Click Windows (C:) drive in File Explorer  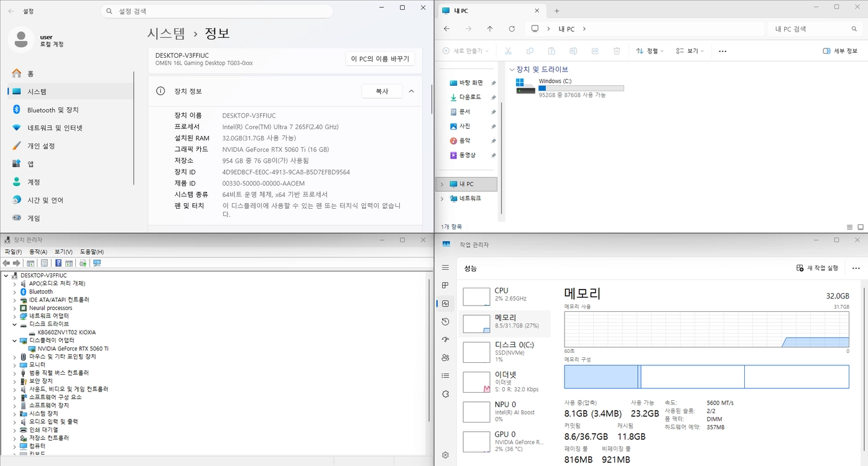coord(570,88)
